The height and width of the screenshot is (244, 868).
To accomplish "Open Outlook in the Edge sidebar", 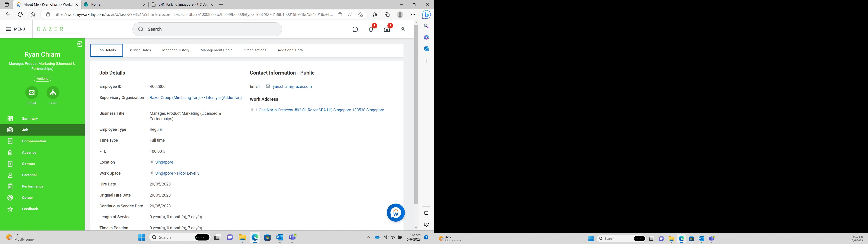I will pyautogui.click(x=426, y=49).
